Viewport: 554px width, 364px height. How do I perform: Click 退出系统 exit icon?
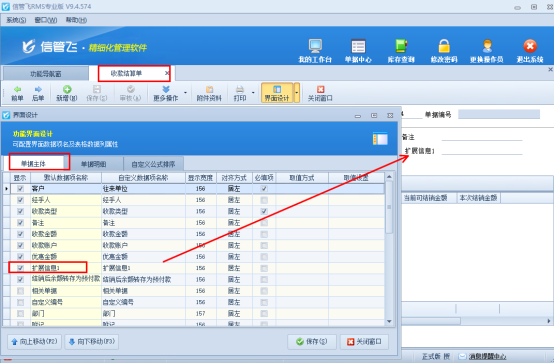click(530, 46)
